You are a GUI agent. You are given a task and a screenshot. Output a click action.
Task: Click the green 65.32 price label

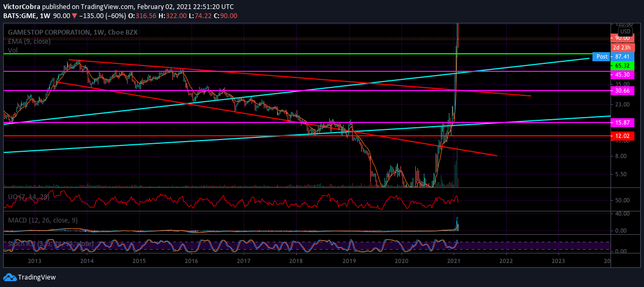coord(622,65)
